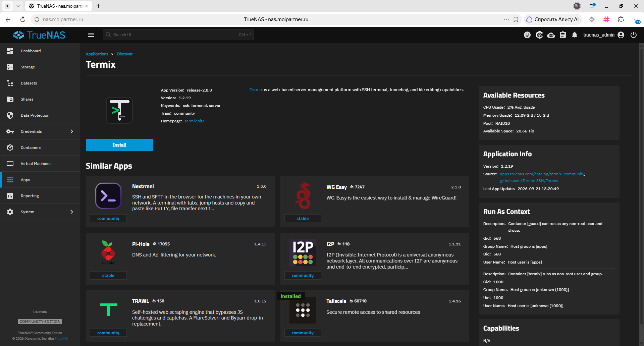This screenshot has width=644, height=346.
Task: Open the termix.site homepage link
Action: [x=195, y=121]
